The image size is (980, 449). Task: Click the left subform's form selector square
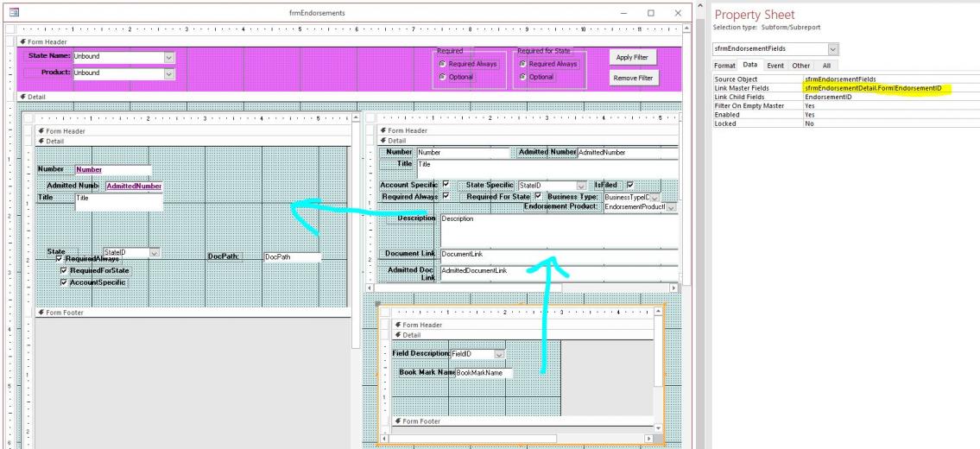(28, 117)
